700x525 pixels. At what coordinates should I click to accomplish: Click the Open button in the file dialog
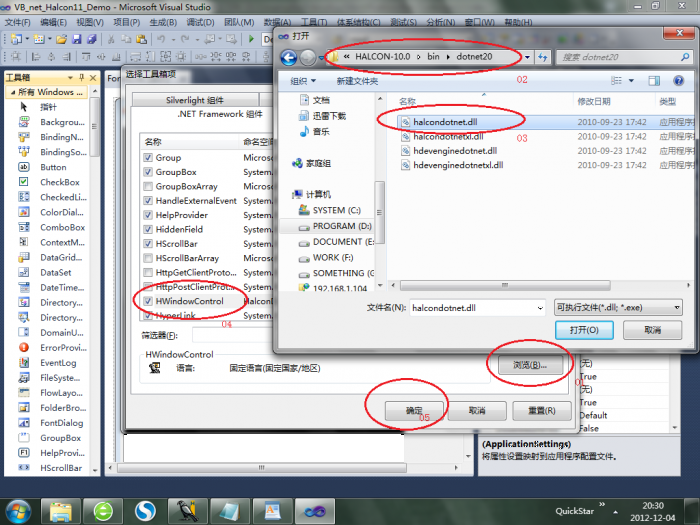(584, 330)
